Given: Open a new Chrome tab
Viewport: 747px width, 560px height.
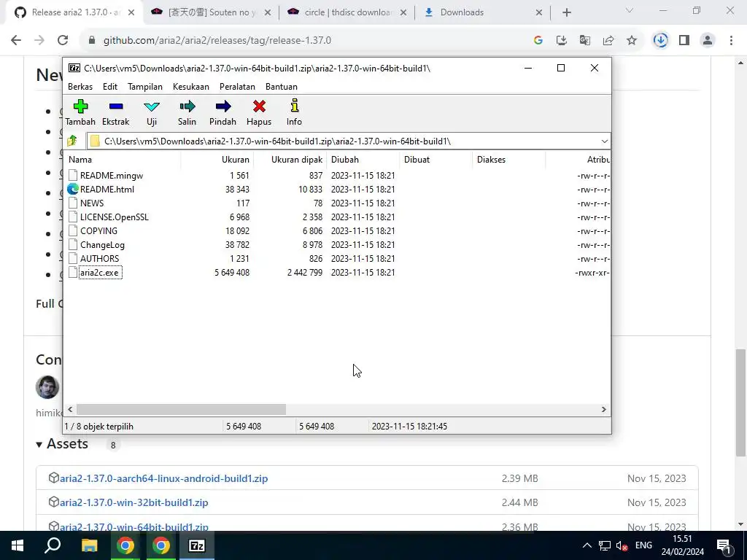Looking at the screenshot, I should [566, 12].
